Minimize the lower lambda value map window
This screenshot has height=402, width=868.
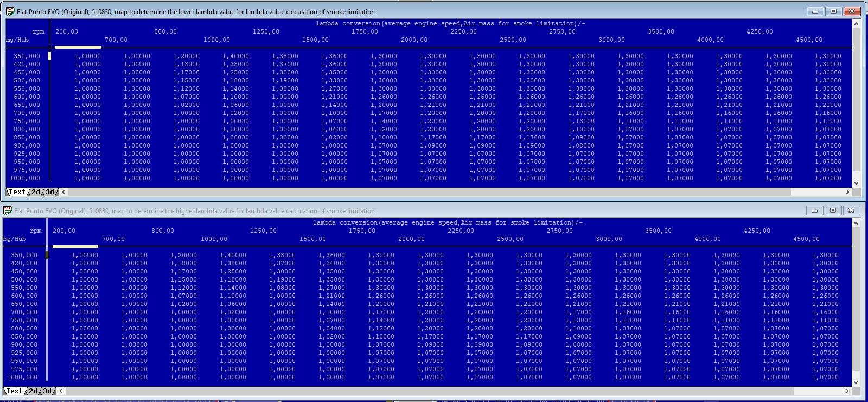click(815, 11)
